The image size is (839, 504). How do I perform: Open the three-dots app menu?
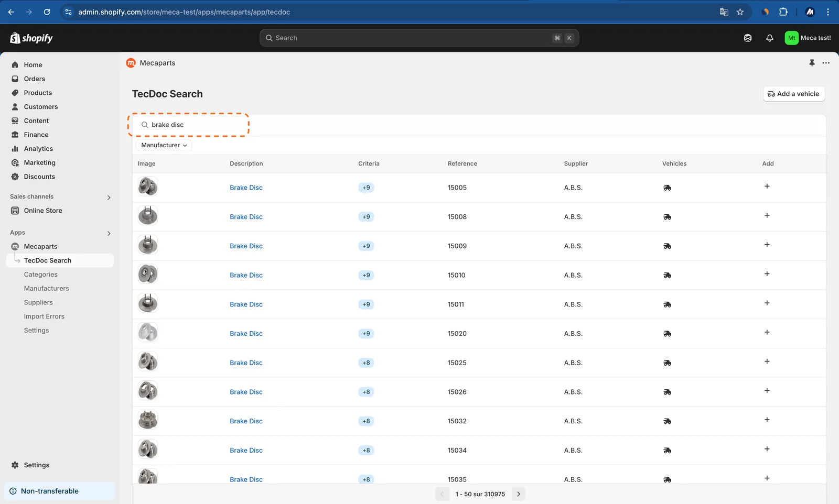(826, 63)
